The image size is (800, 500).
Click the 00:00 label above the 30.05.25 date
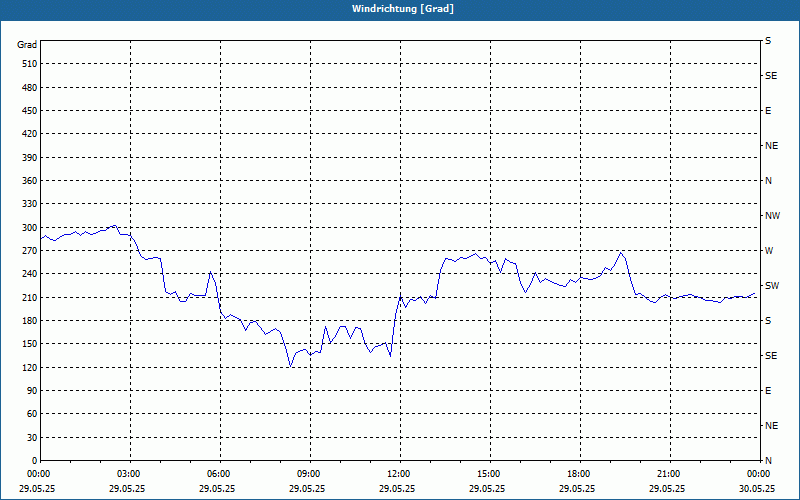(757, 474)
